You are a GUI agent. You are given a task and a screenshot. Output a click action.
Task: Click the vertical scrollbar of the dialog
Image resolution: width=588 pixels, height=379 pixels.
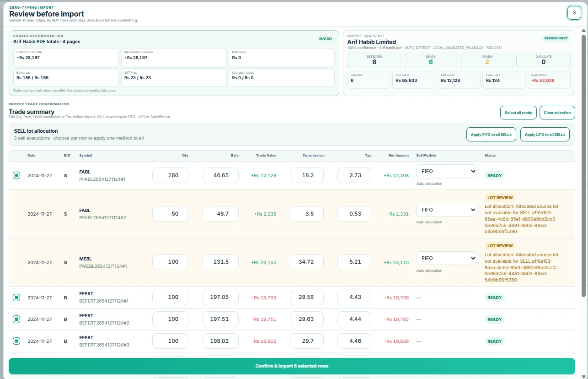(x=583, y=165)
